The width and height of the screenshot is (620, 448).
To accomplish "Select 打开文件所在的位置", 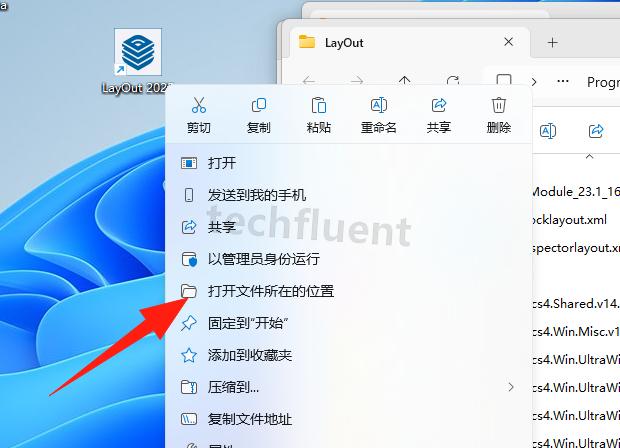I will coord(348,291).
